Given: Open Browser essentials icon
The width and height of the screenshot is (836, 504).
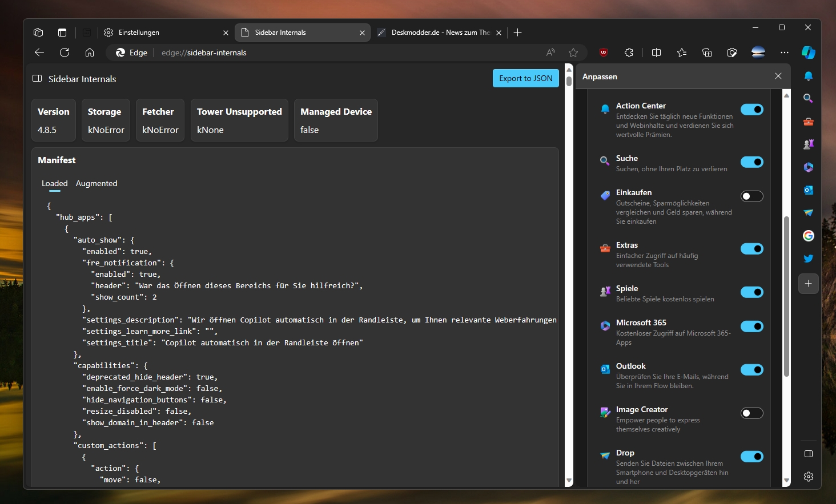Looking at the screenshot, I should point(732,53).
